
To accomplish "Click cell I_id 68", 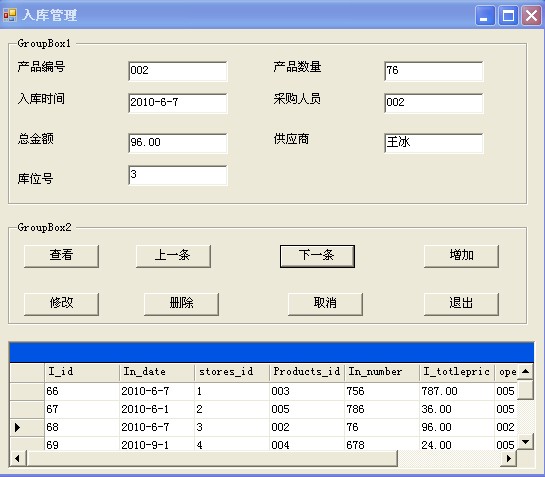I will tap(82, 427).
